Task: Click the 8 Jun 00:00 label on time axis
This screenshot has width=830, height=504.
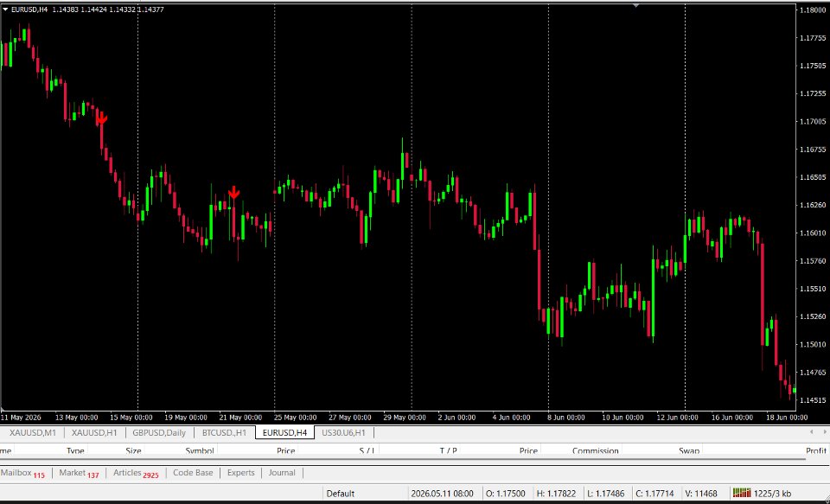Action: (x=565, y=418)
